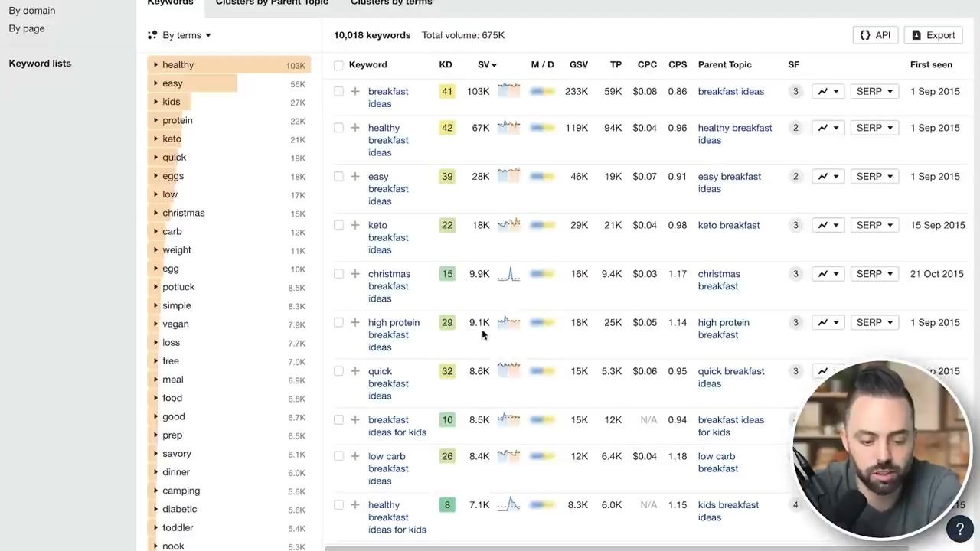
Task: Open the 'By terms' grouping dropdown
Action: 179,35
